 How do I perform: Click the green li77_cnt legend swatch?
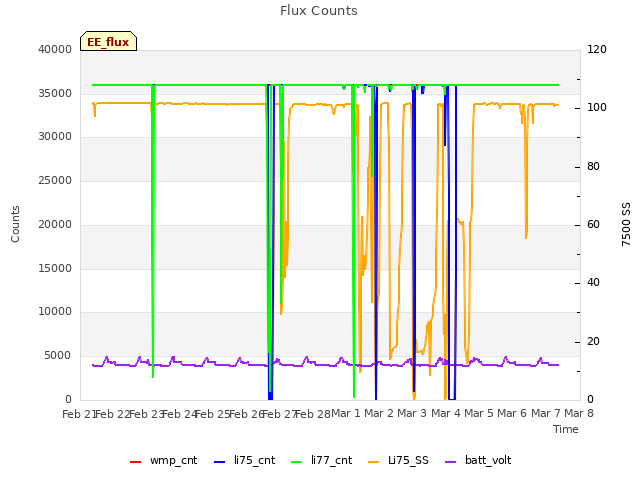pyautogui.click(x=297, y=462)
